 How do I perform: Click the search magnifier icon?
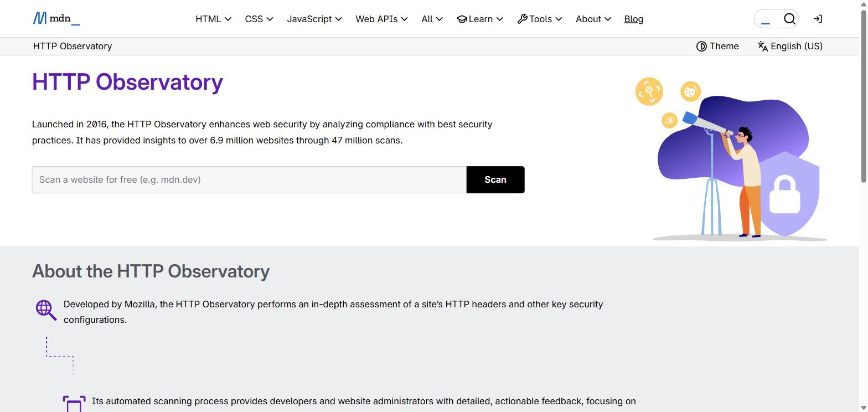click(789, 19)
